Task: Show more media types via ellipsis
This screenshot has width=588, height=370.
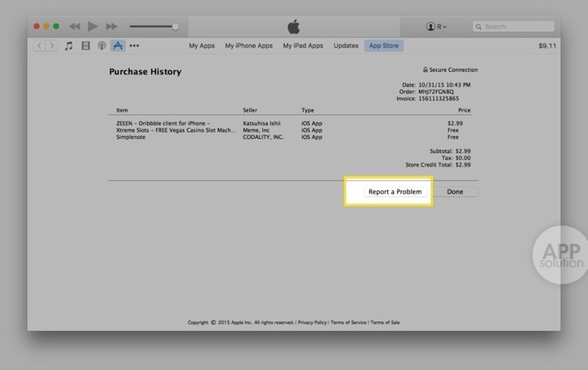Action: point(135,46)
